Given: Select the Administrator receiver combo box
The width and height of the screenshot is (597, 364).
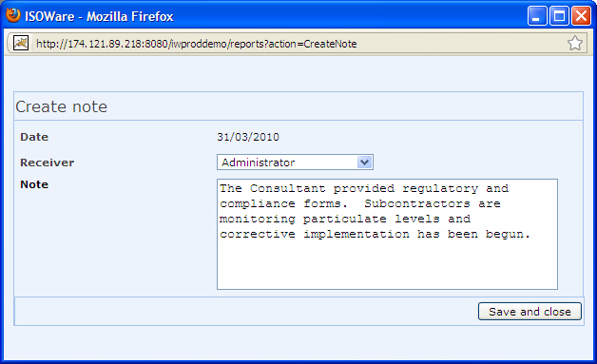Looking at the screenshot, I should tap(295, 163).
